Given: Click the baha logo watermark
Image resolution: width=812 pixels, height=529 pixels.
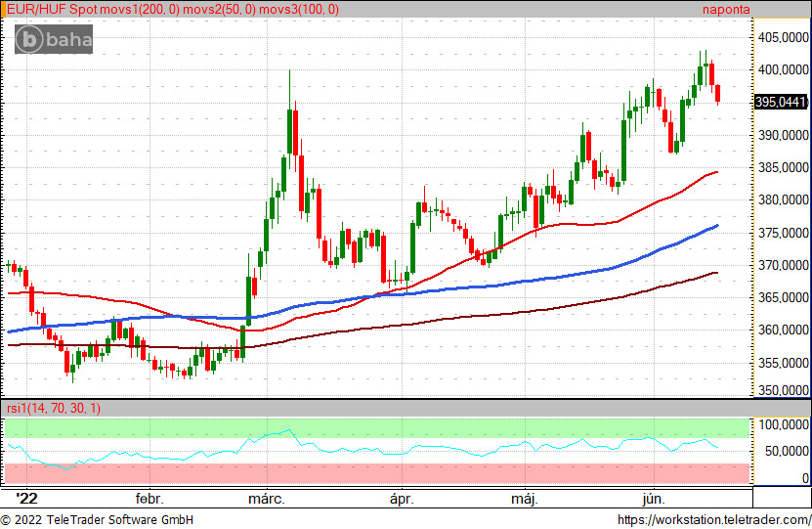Looking at the screenshot, I should pos(54,40).
